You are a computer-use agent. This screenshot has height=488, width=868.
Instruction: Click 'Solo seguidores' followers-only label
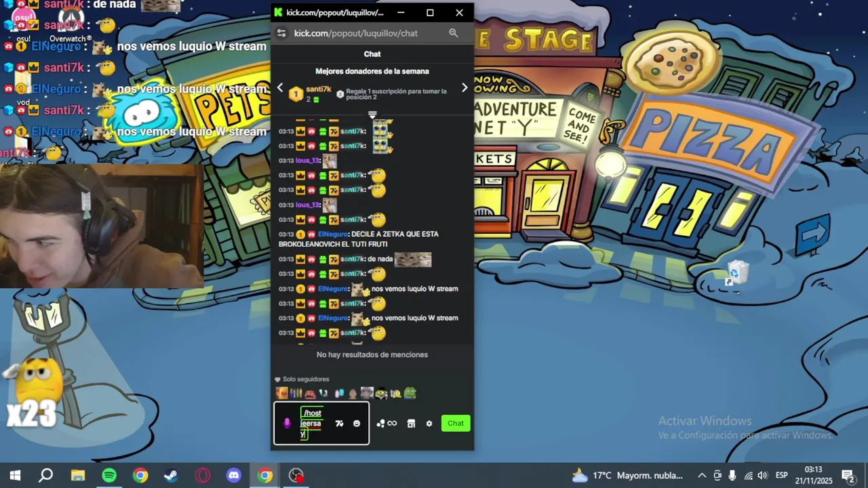click(x=306, y=380)
